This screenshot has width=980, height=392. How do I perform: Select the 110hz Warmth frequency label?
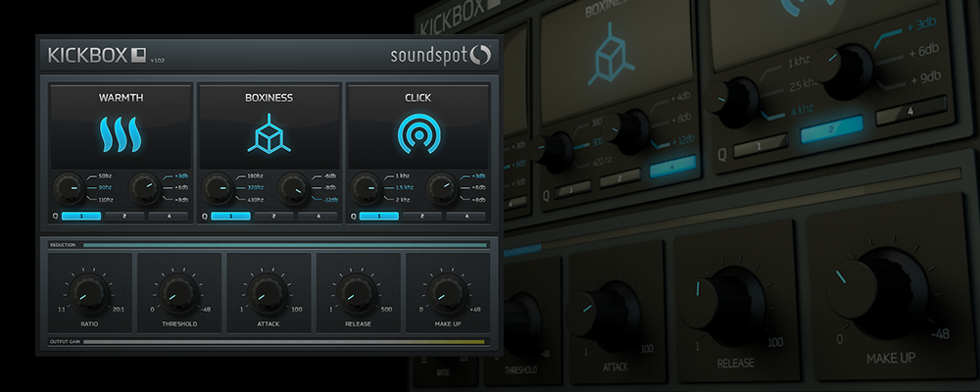click(106, 200)
